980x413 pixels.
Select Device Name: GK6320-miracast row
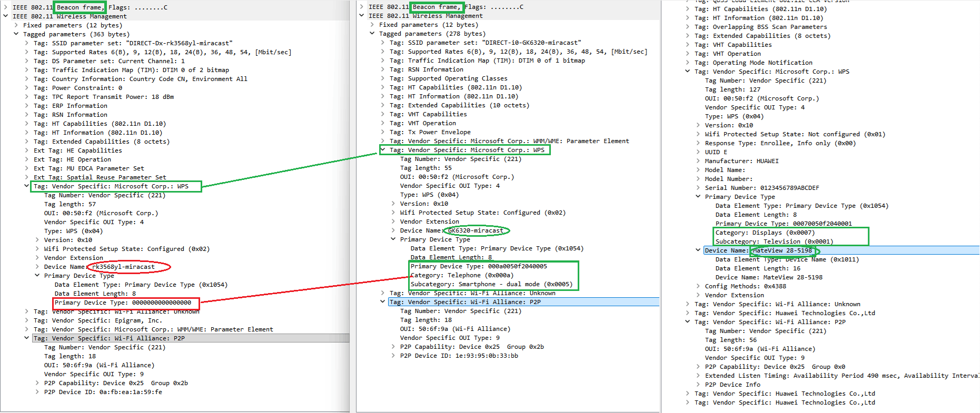point(452,230)
